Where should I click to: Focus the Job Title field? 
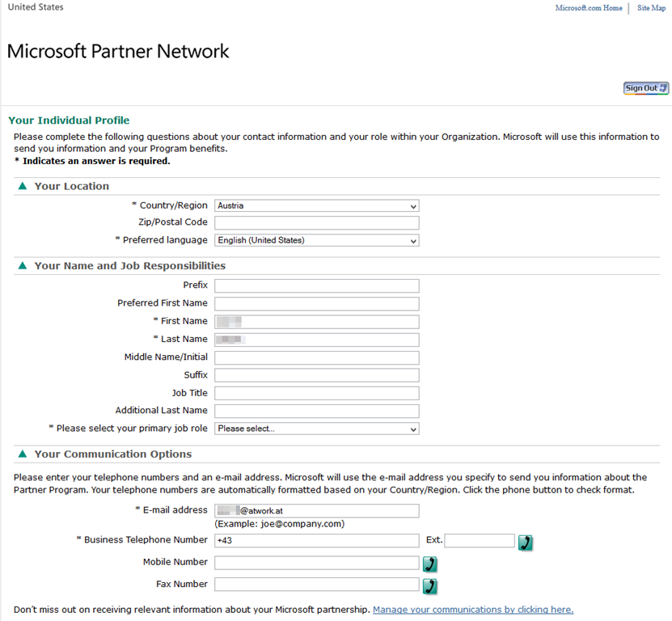pyautogui.click(x=317, y=394)
